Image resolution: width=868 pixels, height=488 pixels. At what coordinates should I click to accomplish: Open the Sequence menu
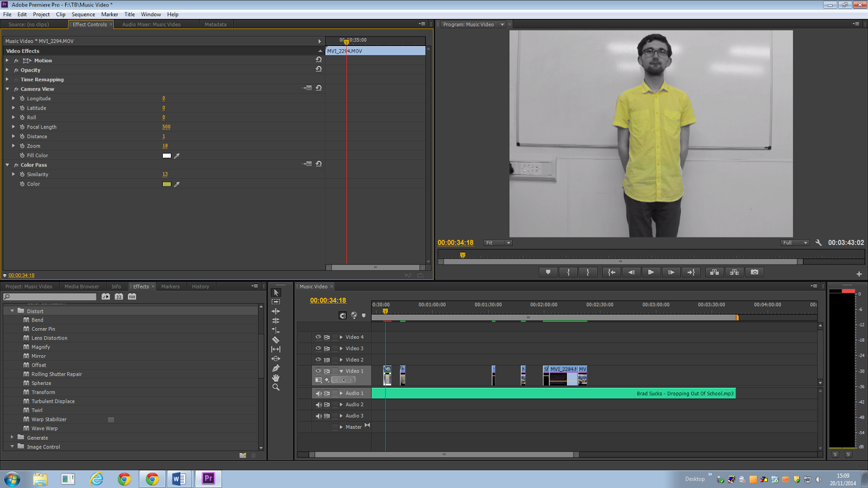pyautogui.click(x=83, y=15)
